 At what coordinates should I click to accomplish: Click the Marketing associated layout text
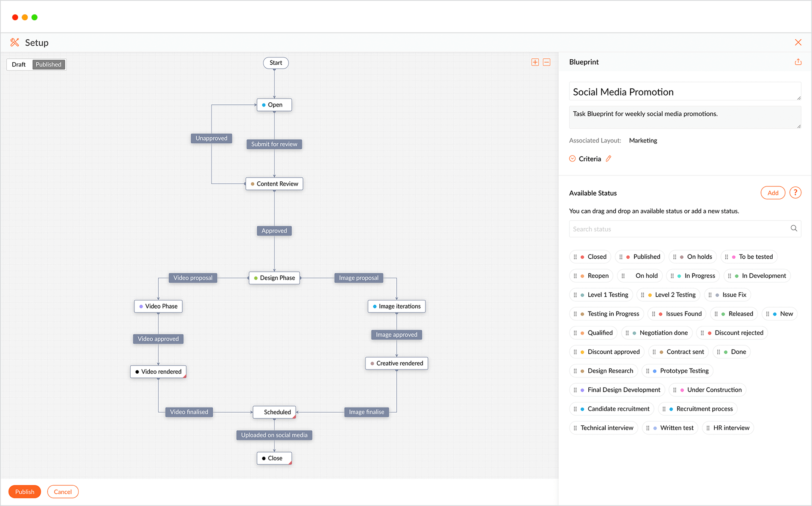pos(643,140)
